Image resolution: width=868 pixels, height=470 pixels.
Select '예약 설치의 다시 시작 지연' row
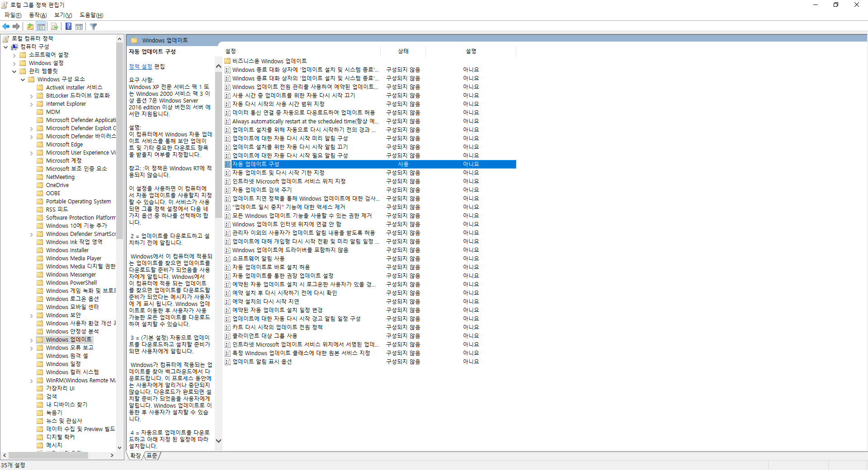coord(370,302)
